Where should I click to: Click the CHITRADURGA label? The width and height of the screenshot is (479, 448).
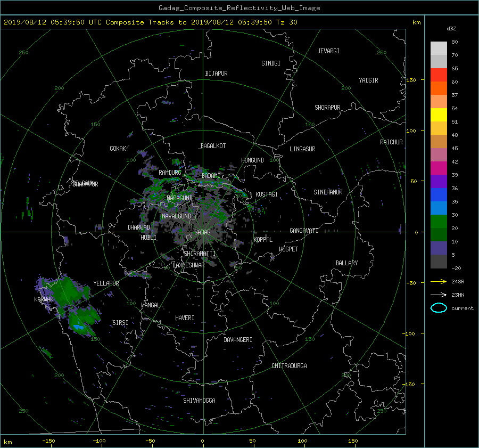click(x=289, y=366)
